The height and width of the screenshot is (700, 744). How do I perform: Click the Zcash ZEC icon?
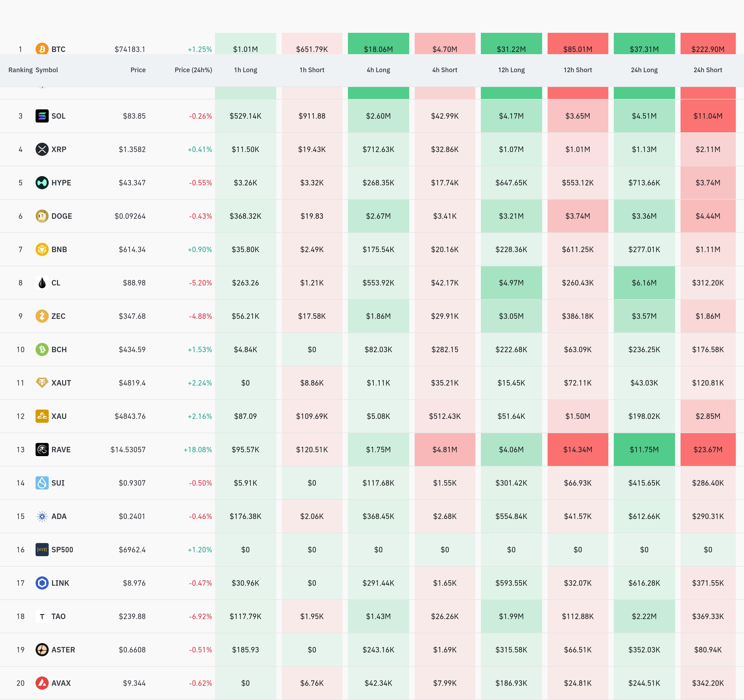click(x=42, y=316)
